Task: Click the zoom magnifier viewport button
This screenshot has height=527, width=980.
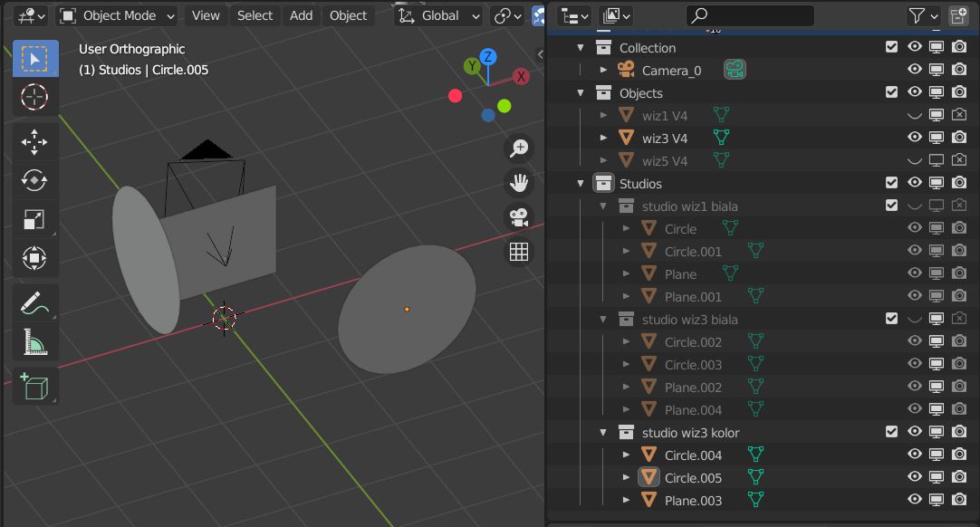Action: [519, 149]
